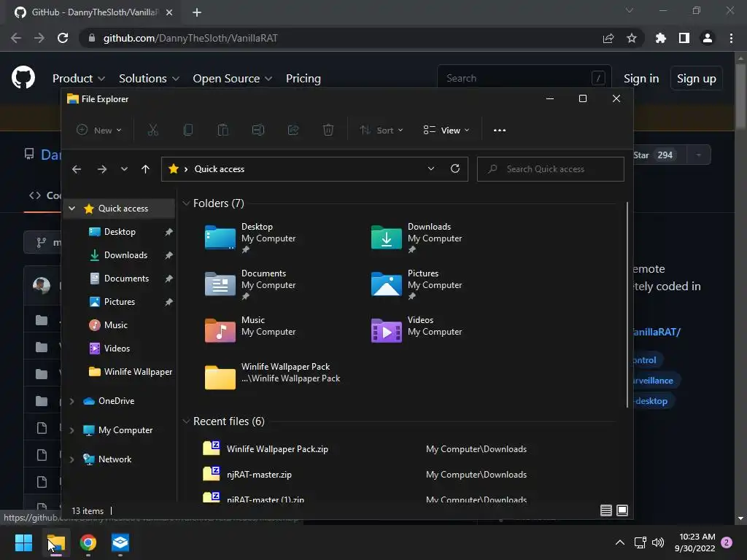Open recent locations dropdown arrow
This screenshot has height=560, width=747.
(x=124, y=169)
